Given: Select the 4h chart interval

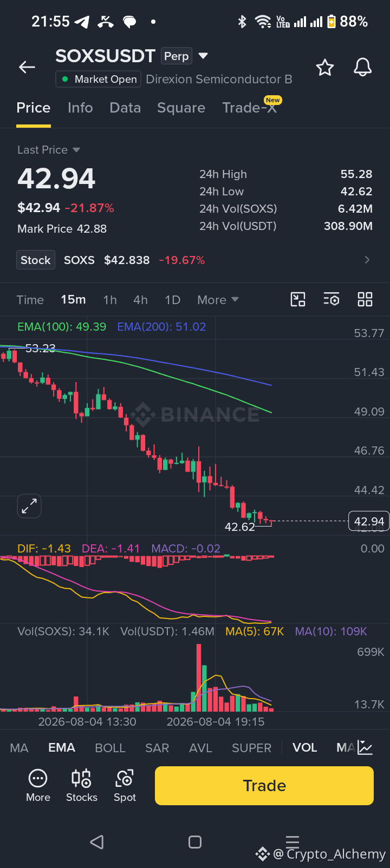Looking at the screenshot, I should click(141, 300).
